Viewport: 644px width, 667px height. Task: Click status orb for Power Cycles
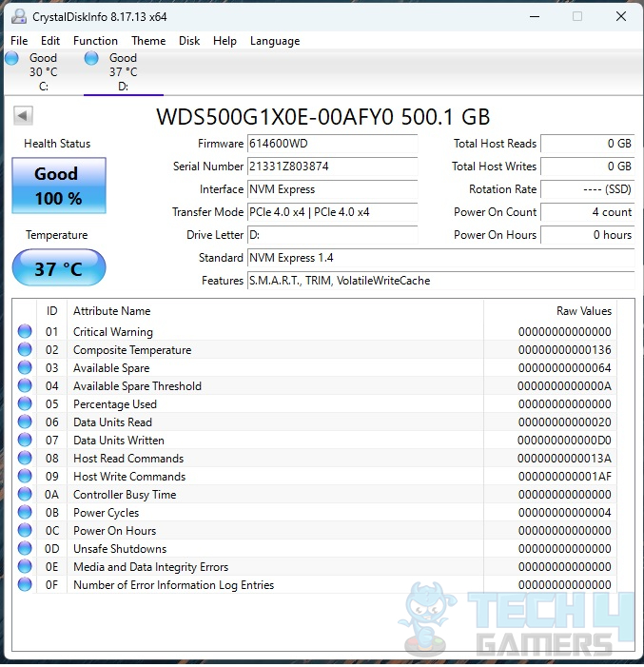(25, 512)
